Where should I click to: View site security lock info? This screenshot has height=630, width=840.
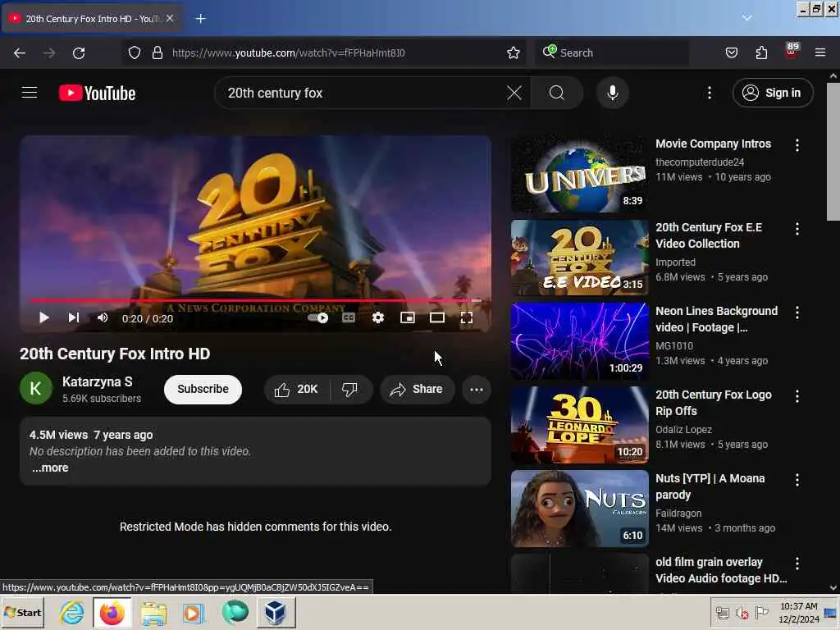pos(157,52)
